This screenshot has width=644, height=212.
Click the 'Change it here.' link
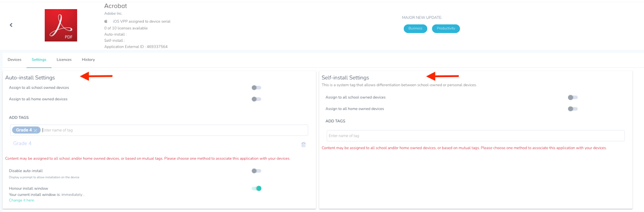(22, 200)
